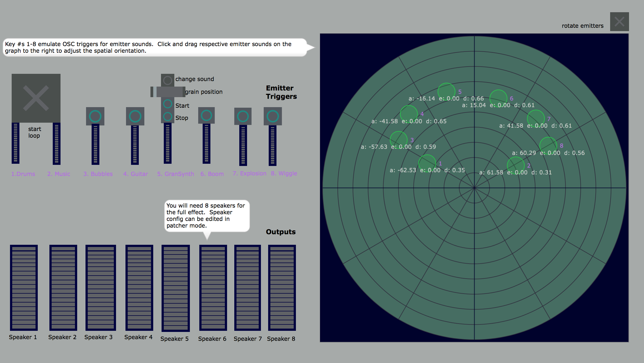Viewport: 644px width, 363px height.
Task: Click the 'a: -41.58' readout of emitter 4
Action: [x=384, y=121]
